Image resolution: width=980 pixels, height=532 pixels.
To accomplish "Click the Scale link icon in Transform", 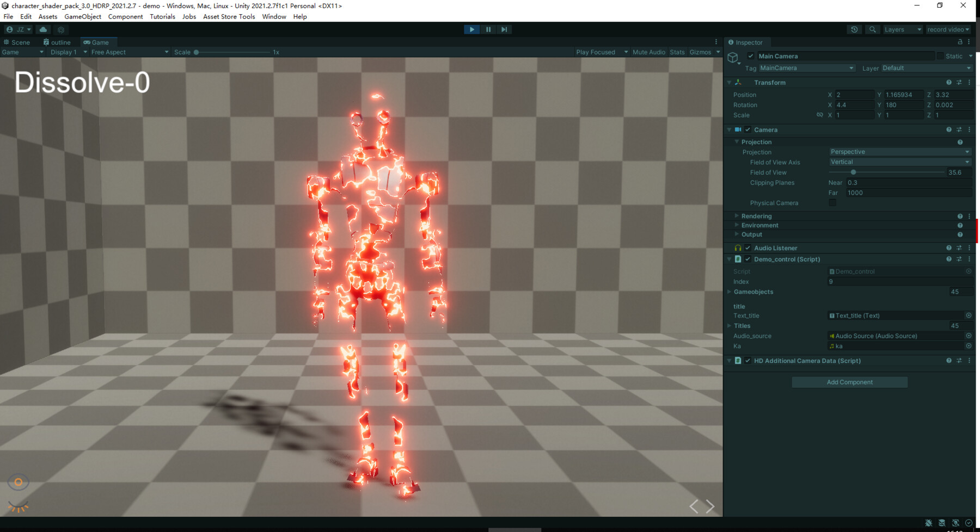I will coord(820,115).
